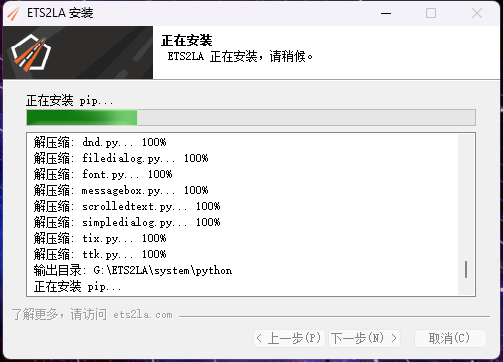Select the ttk.py log line
The image size is (503, 362).
click(100, 254)
